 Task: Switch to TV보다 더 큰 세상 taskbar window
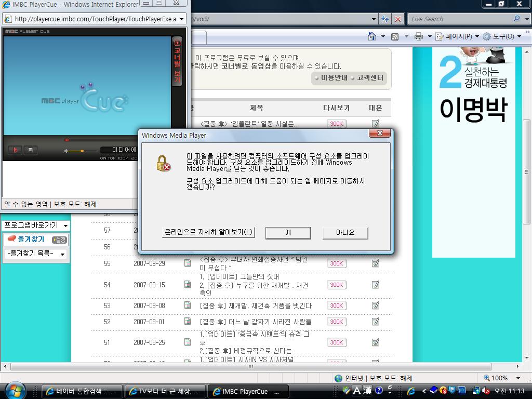click(165, 392)
